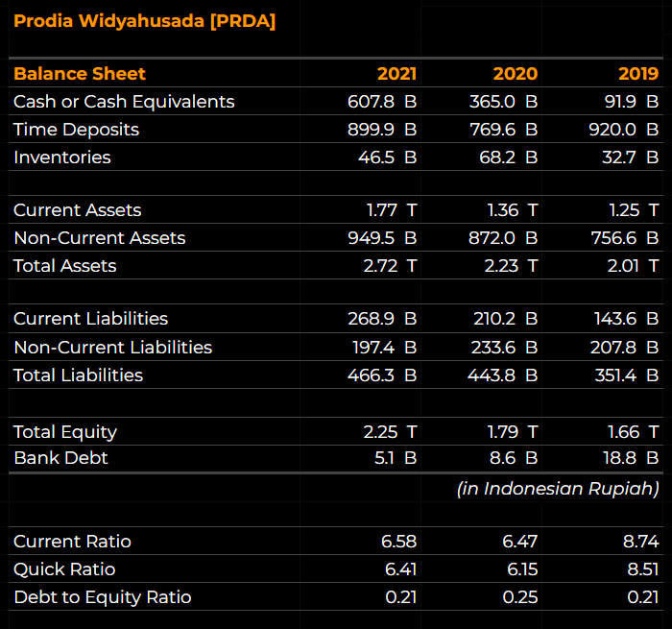The image size is (672, 629).
Task: Select the Inventories row label
Action: (x=62, y=157)
